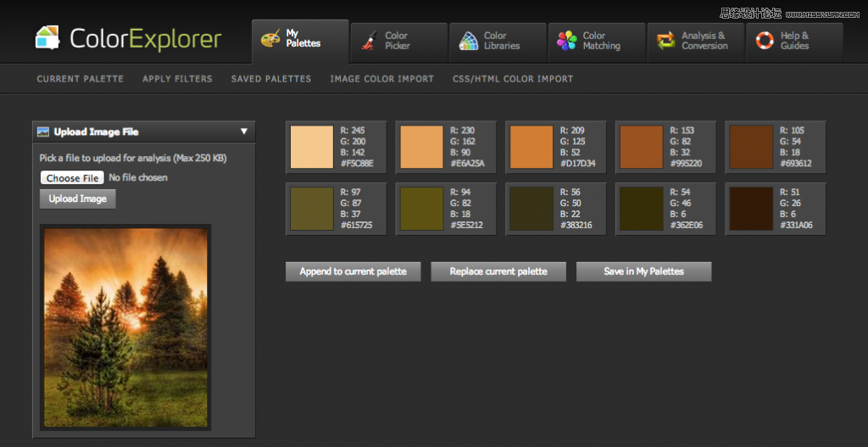Click the image icon beside Upload Image File
This screenshot has height=447, width=868.
pyautogui.click(x=43, y=131)
